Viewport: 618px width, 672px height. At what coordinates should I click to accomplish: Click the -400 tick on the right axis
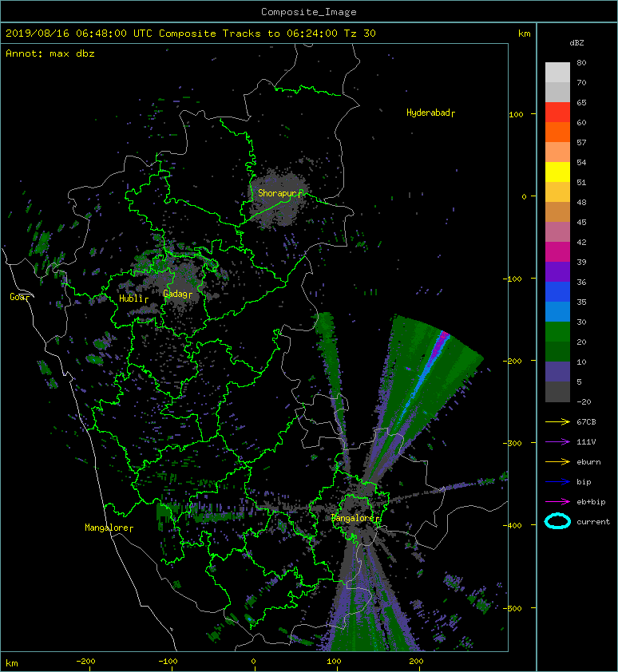pos(513,525)
